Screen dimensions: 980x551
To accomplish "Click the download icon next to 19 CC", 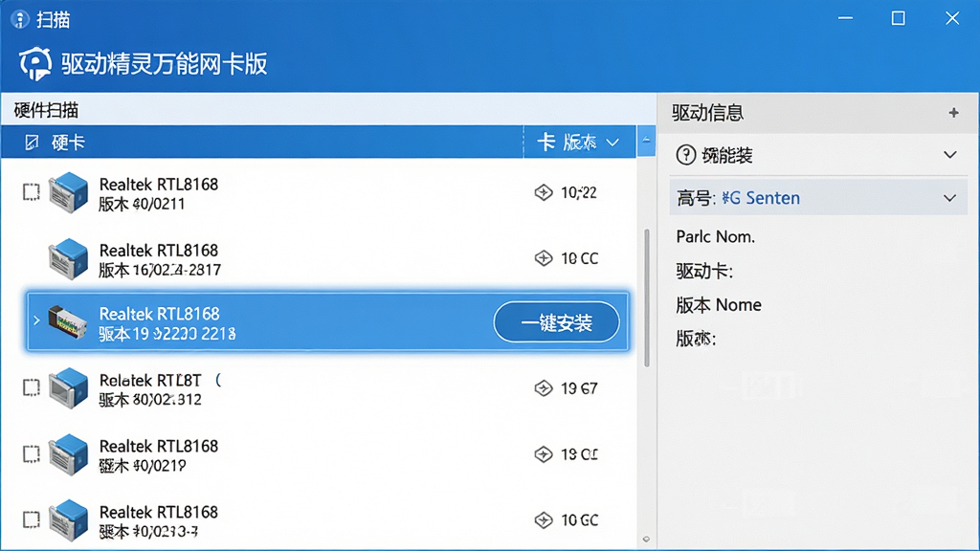I will (544, 454).
